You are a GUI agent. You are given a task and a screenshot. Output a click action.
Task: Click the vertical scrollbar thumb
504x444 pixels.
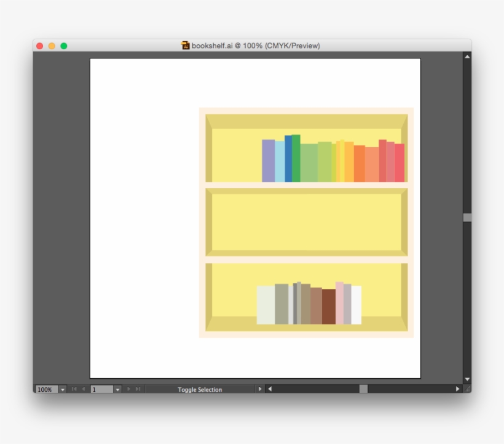467,217
